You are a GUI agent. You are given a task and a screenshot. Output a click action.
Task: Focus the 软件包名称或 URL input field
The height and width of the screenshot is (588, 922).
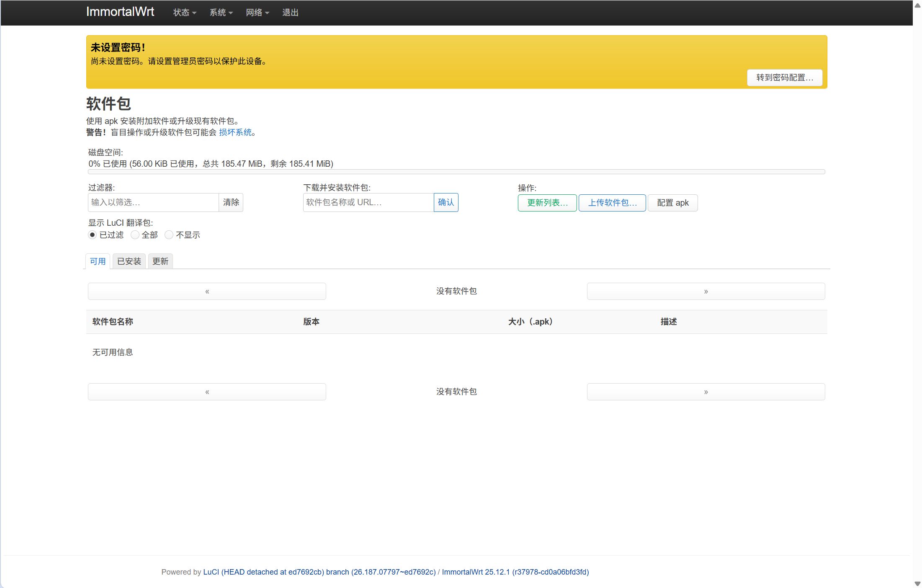(368, 202)
